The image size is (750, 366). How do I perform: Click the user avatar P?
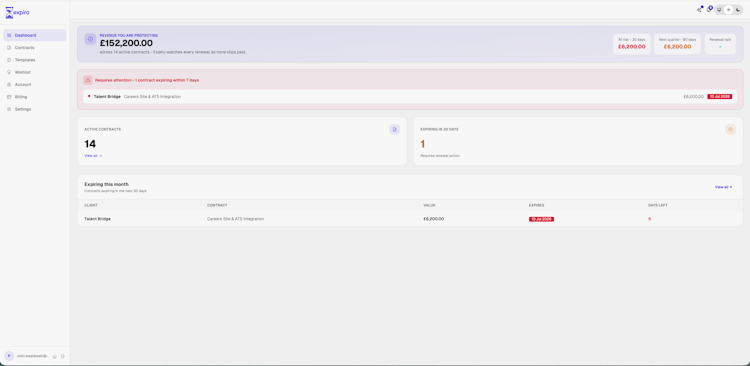click(9, 356)
